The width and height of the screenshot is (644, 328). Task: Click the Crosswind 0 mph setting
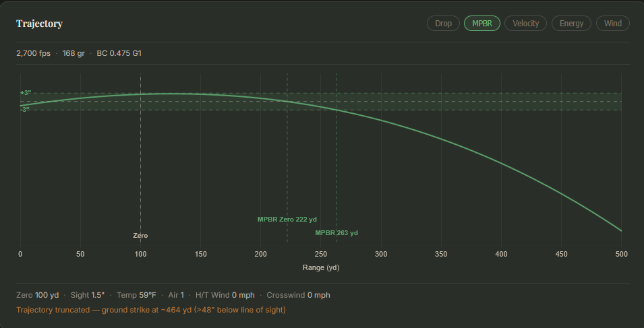298,295
